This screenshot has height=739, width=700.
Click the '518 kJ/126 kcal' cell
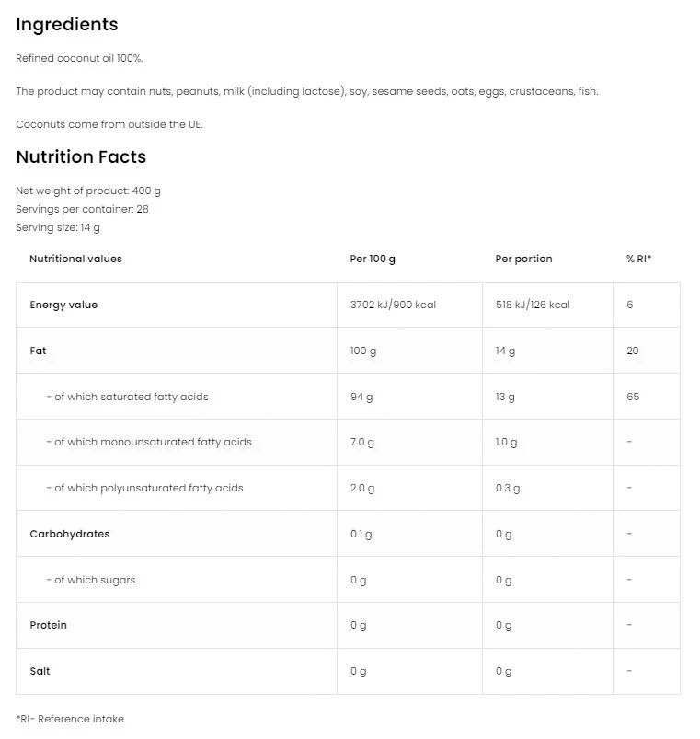click(533, 305)
